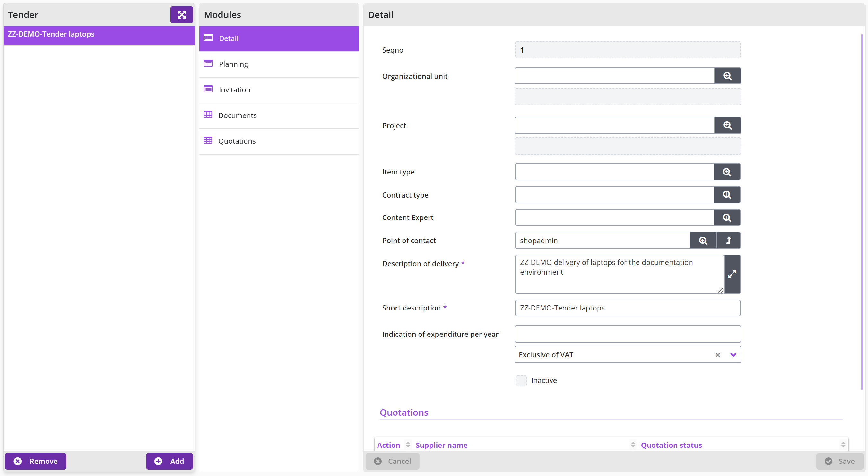Click the Add button
868x476 pixels.
coord(169,461)
